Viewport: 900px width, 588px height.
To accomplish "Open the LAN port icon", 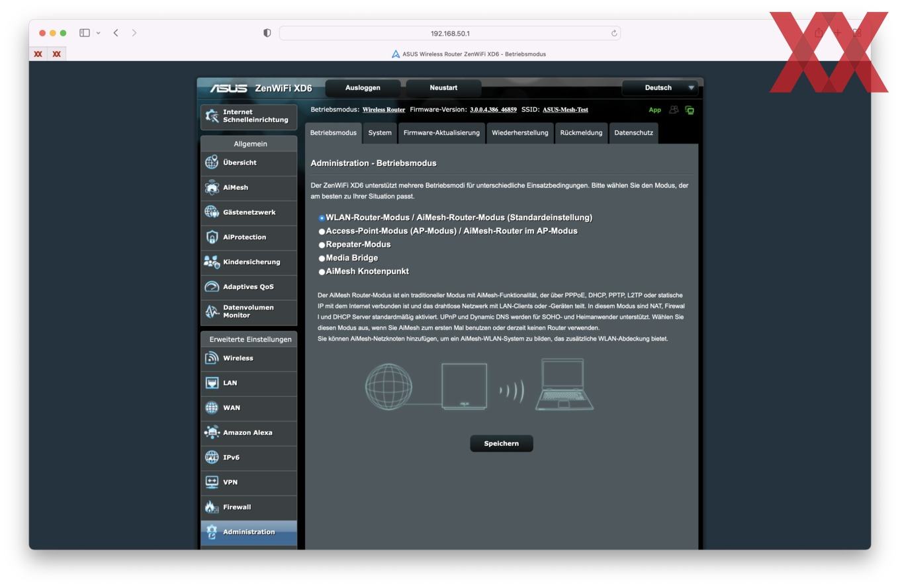I will [x=212, y=383].
